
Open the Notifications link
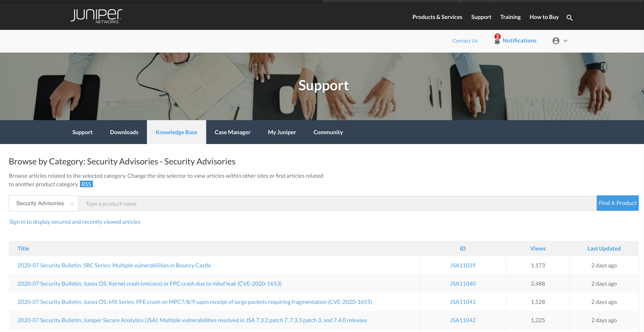click(519, 40)
